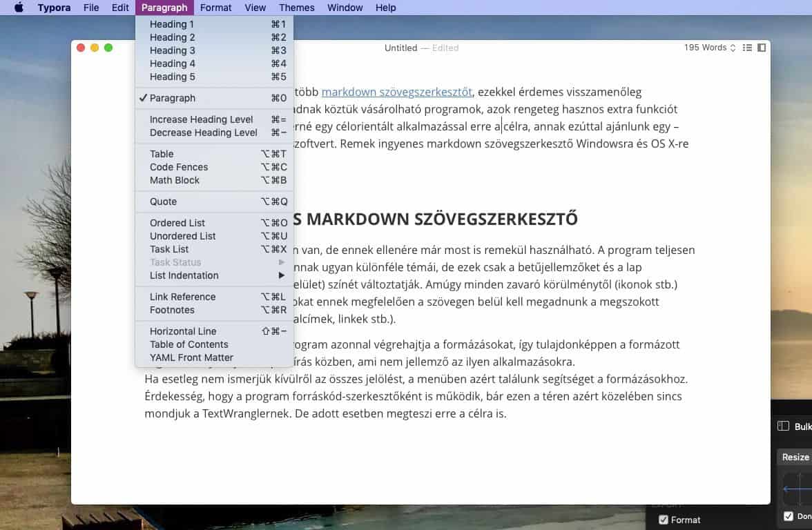Screen dimensions: 812x530
Task: Open the Help menu
Action: pos(385,7)
